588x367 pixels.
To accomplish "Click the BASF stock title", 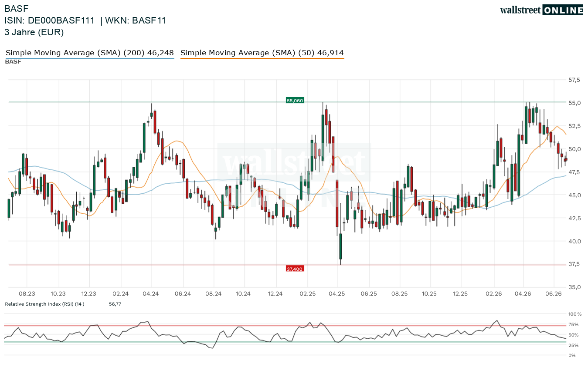I will tap(16, 9).
